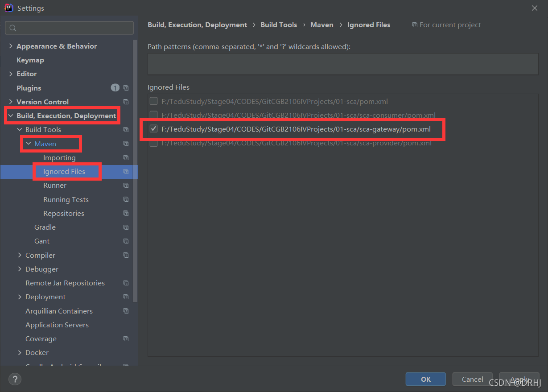
Task: Click the project-level icon beside Remote Jar Repositories
Action: point(126,283)
